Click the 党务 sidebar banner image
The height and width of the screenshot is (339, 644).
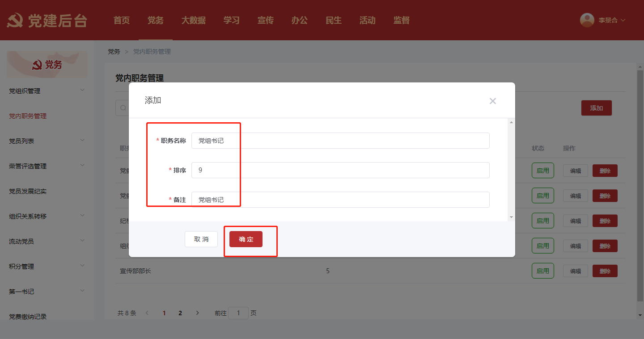[x=47, y=64]
